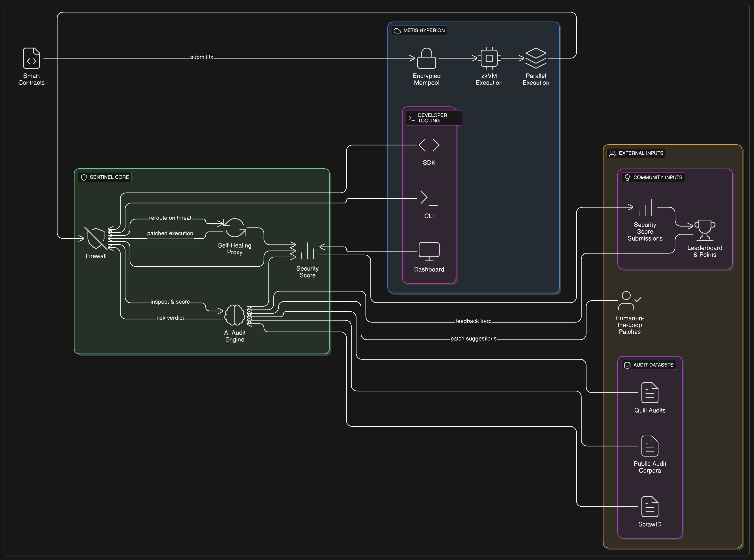The height and width of the screenshot is (560, 754).
Task: Click the Firewall shield icon
Action: point(96,238)
